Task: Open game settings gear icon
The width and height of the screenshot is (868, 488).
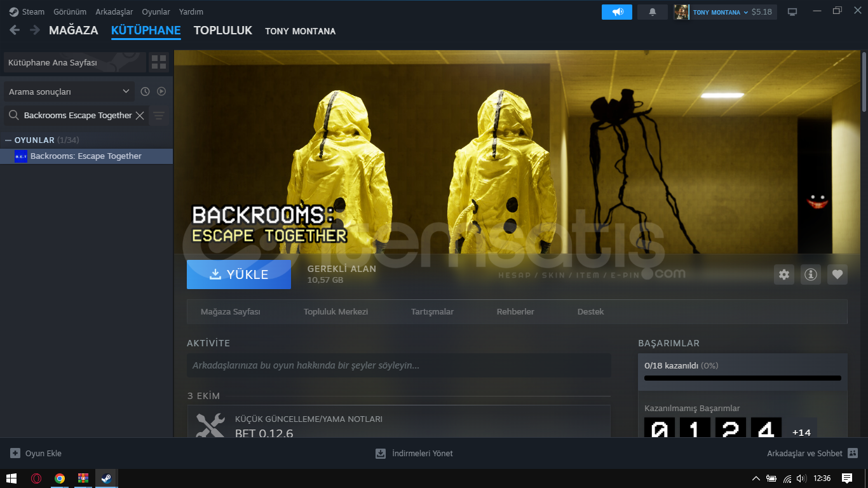Action: pos(784,274)
